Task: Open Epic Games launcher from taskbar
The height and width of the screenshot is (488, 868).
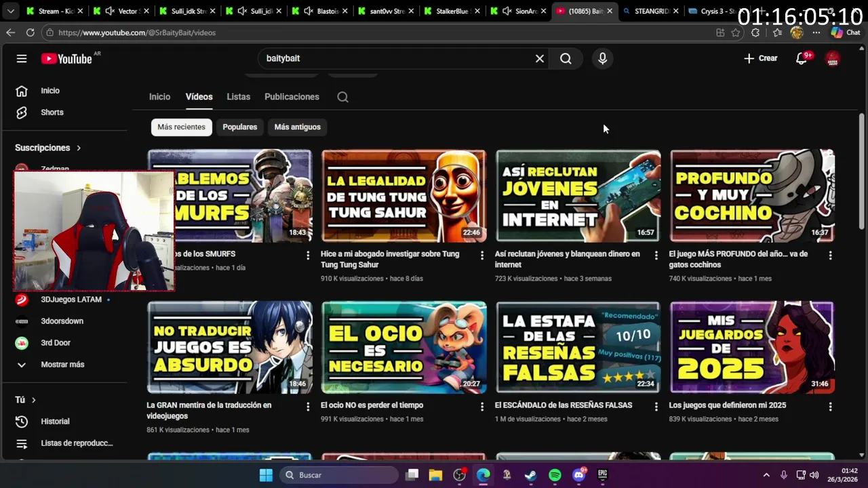Action: pos(602,475)
